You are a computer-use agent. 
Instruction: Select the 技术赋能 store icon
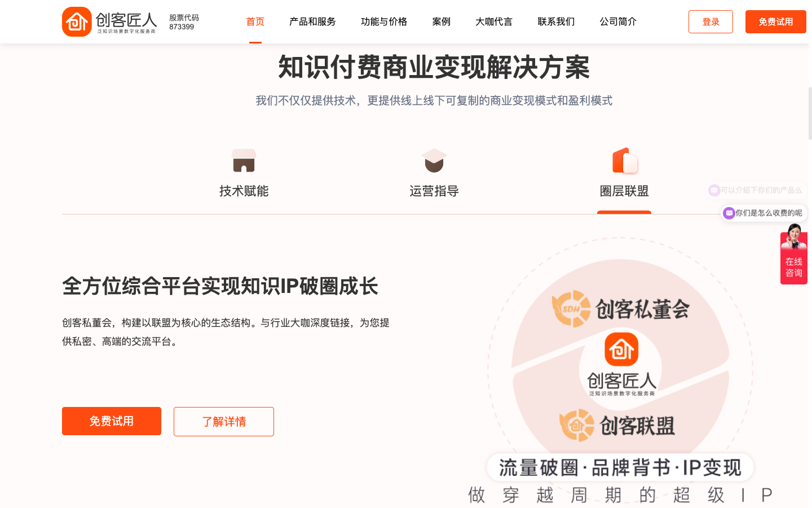[244, 160]
